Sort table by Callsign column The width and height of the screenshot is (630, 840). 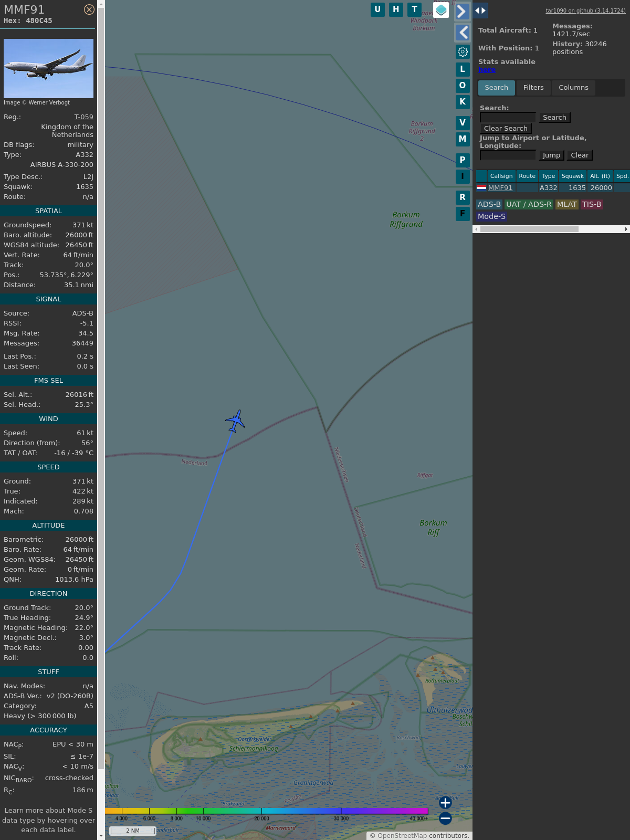click(x=501, y=176)
